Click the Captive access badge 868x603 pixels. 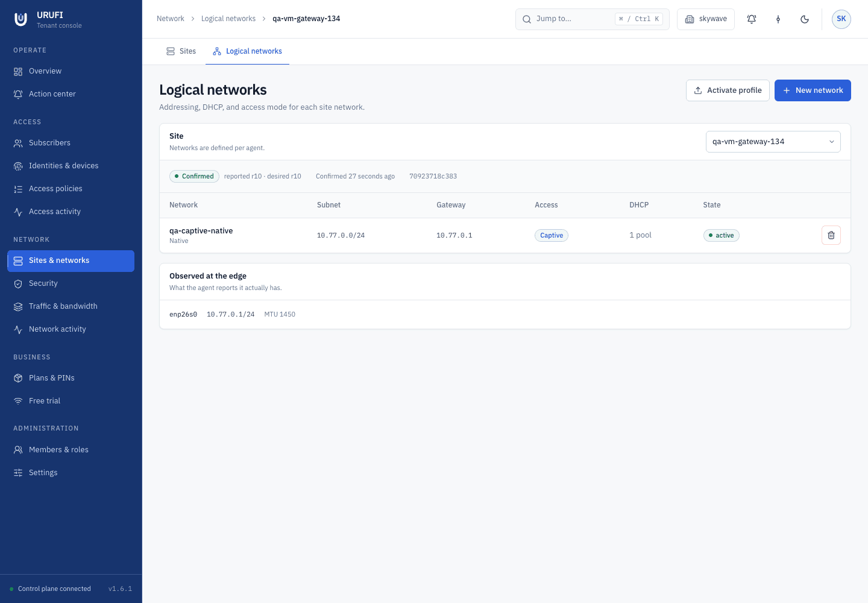(552, 235)
